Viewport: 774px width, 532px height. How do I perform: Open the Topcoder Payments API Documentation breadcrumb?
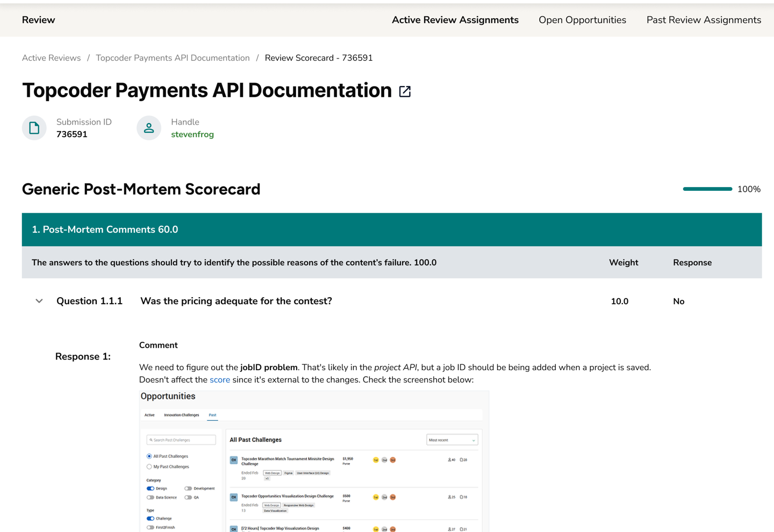173,58
